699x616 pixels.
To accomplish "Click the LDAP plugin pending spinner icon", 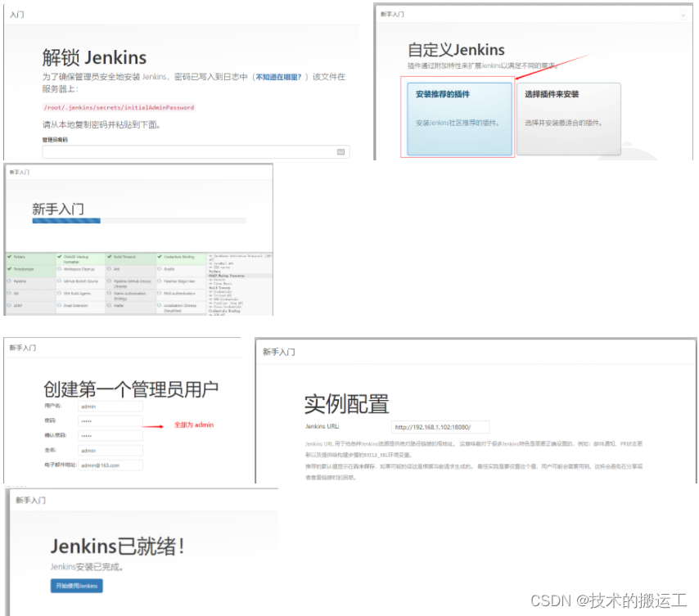I will click(x=9, y=305).
